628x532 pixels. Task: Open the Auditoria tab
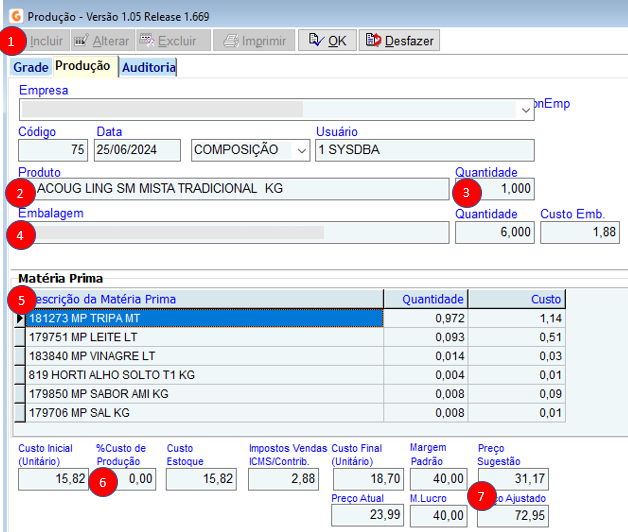(149, 68)
